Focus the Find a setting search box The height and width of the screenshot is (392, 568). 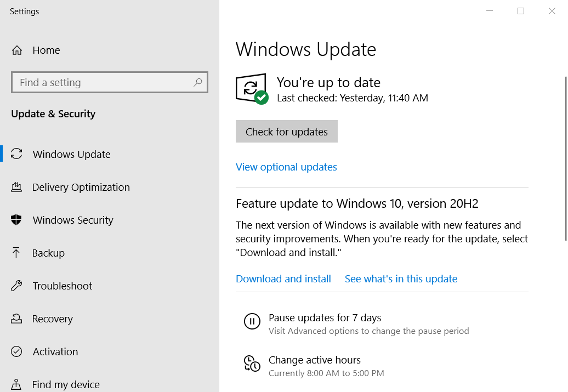click(110, 82)
